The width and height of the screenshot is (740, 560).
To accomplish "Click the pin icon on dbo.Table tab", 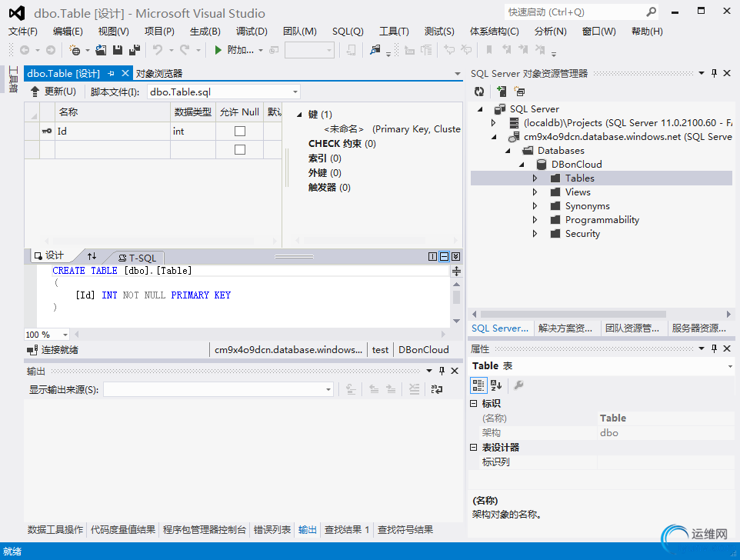I will (111, 74).
